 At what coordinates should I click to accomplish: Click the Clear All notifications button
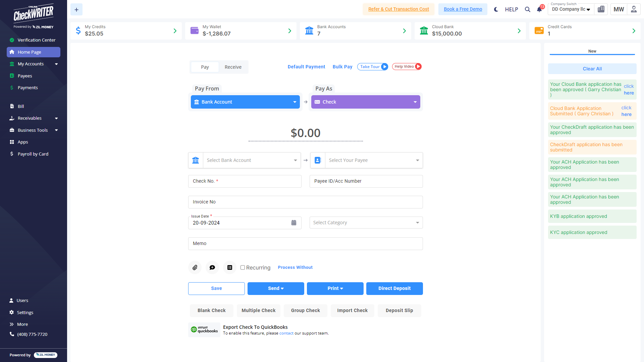tap(592, 69)
